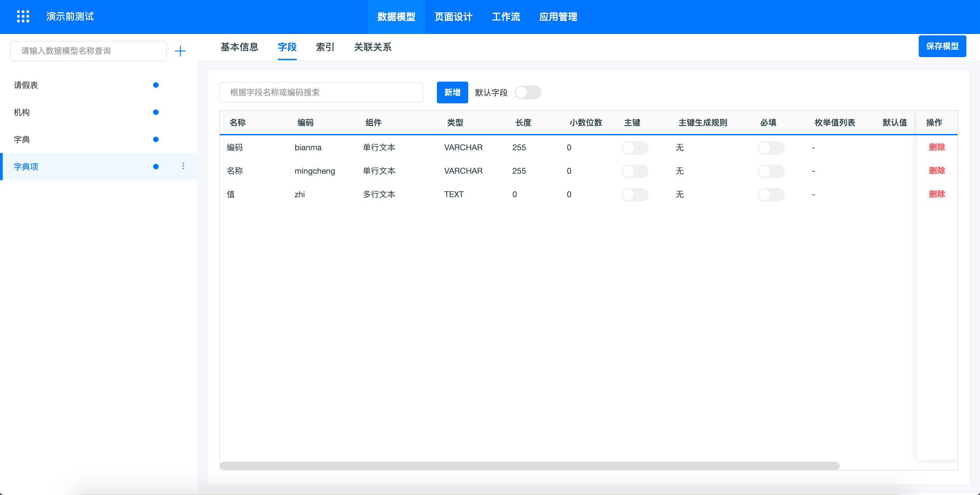The height and width of the screenshot is (495, 980).
Task: Delete the zhi field row
Action: [x=937, y=194]
